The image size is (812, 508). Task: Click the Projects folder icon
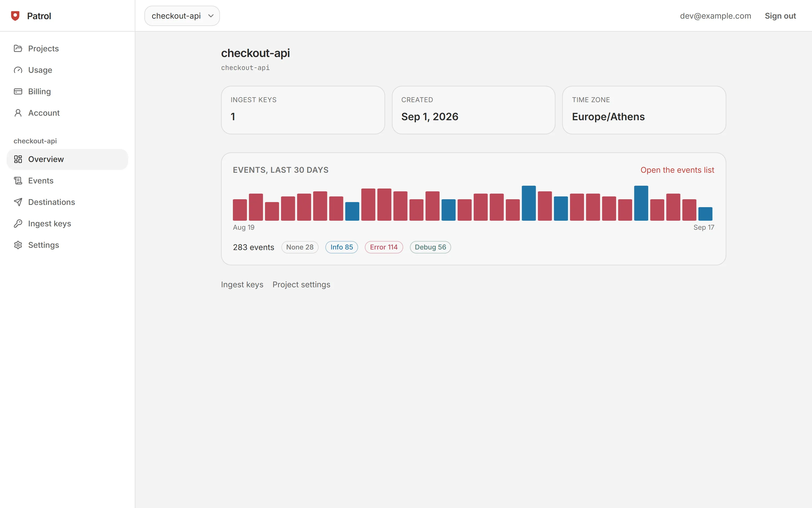tap(18, 48)
